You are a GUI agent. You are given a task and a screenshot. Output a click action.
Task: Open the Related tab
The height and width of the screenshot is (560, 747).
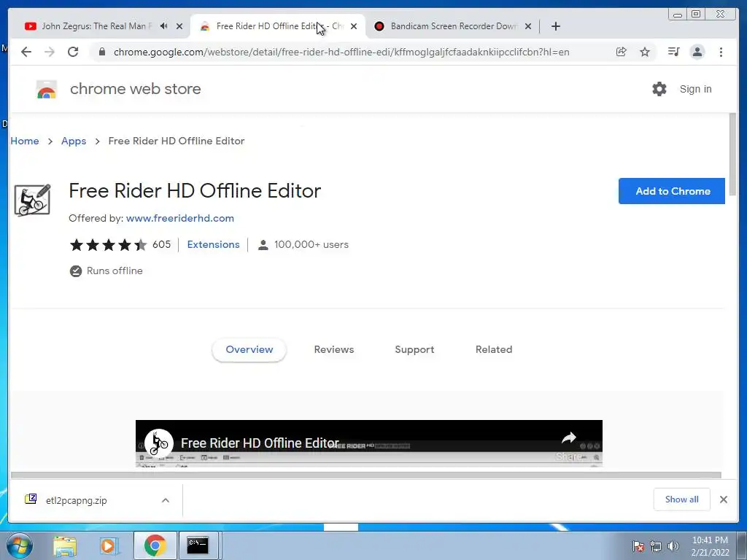494,349
